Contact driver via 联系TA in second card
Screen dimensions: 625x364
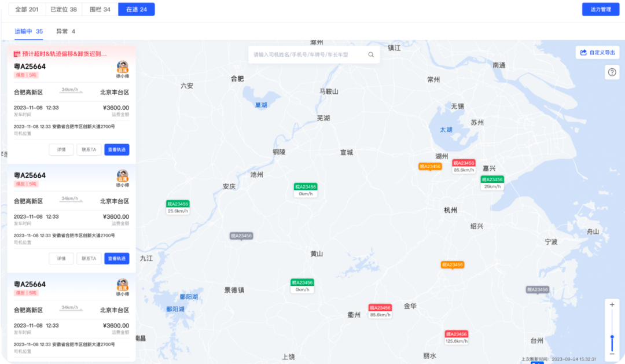[89, 258]
